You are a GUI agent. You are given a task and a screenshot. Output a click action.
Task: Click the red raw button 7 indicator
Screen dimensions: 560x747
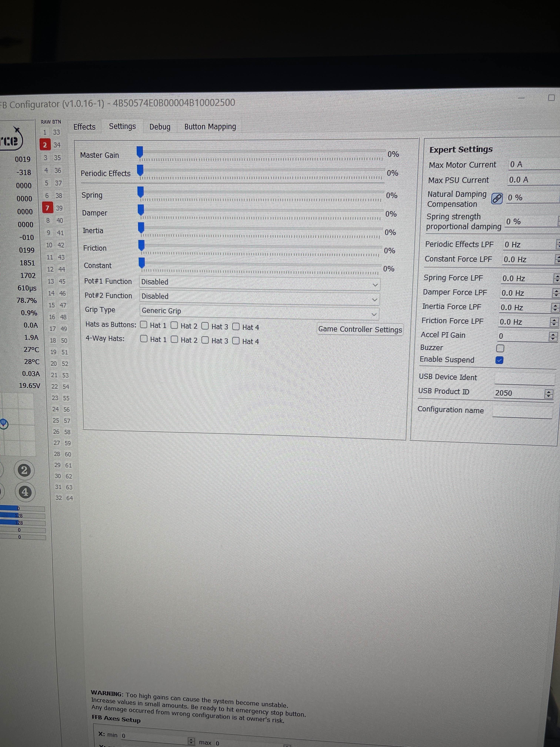[48, 208]
